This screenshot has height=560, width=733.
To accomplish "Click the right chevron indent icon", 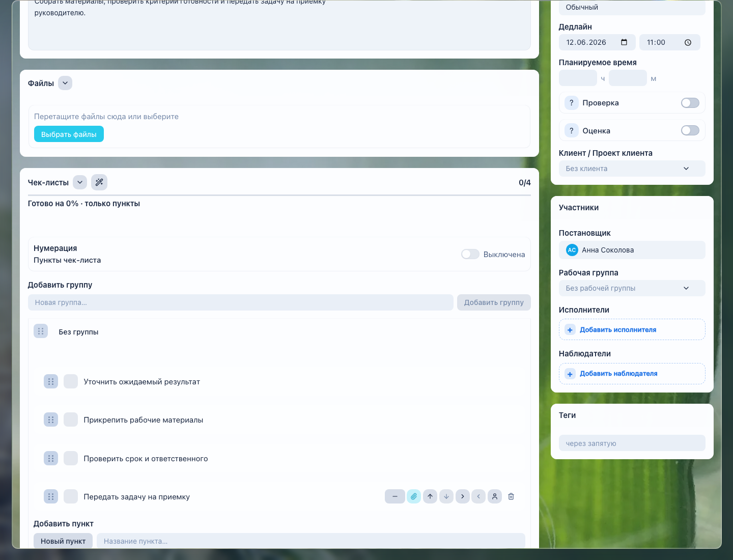I will (463, 496).
